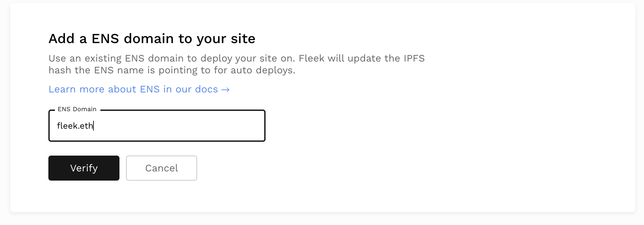
Task: Click the ENS Domain field label
Action: click(x=77, y=109)
